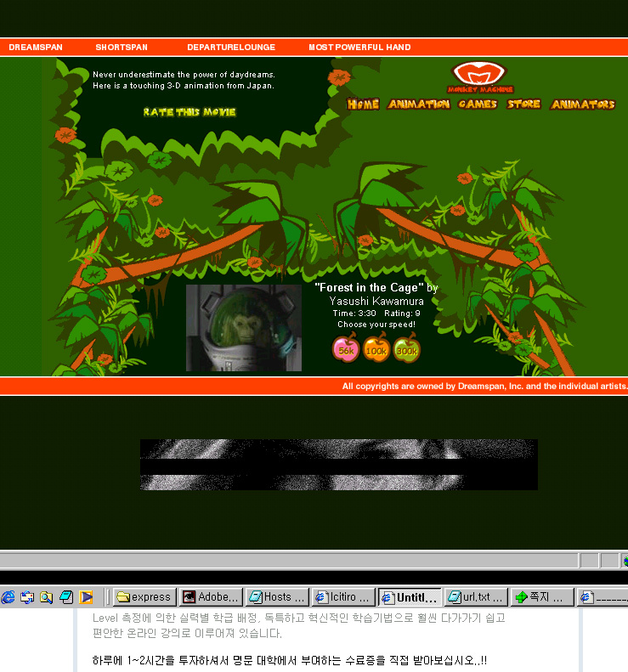Click the Monkey Machine logo
The image size is (628, 672).
[x=480, y=77]
